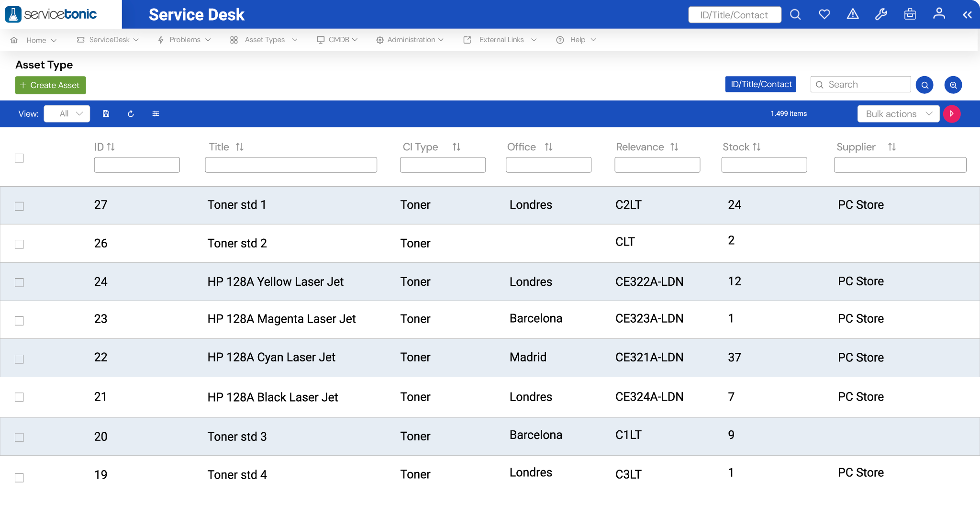Image resolution: width=980 pixels, height=517 pixels.
Task: Click the C3LT relevance cell
Action: pos(628,475)
